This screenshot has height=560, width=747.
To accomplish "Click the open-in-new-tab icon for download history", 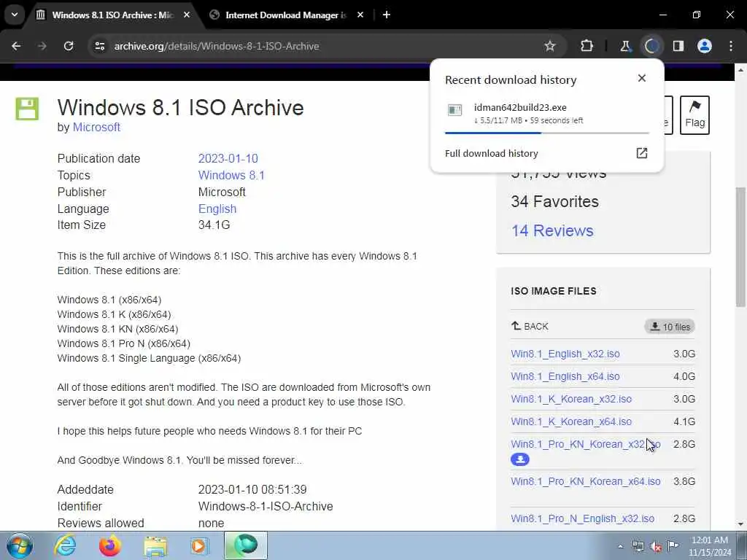I will click(642, 153).
